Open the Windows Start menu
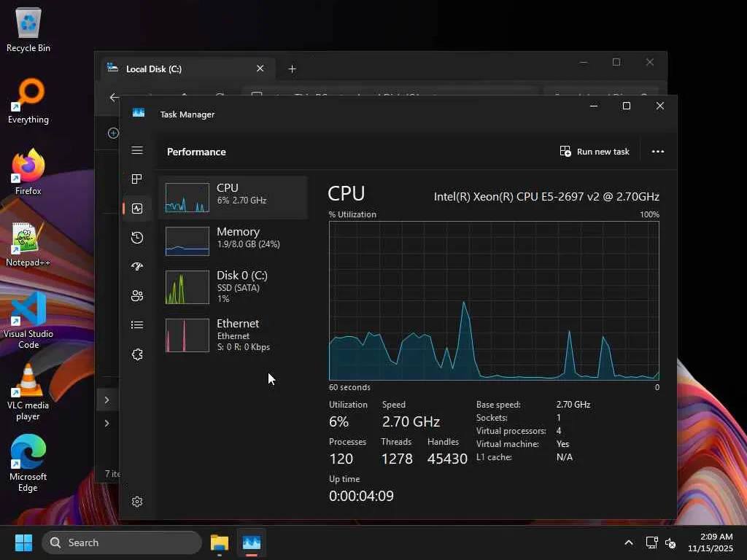Viewport: 747px width, 560px height. click(x=23, y=542)
